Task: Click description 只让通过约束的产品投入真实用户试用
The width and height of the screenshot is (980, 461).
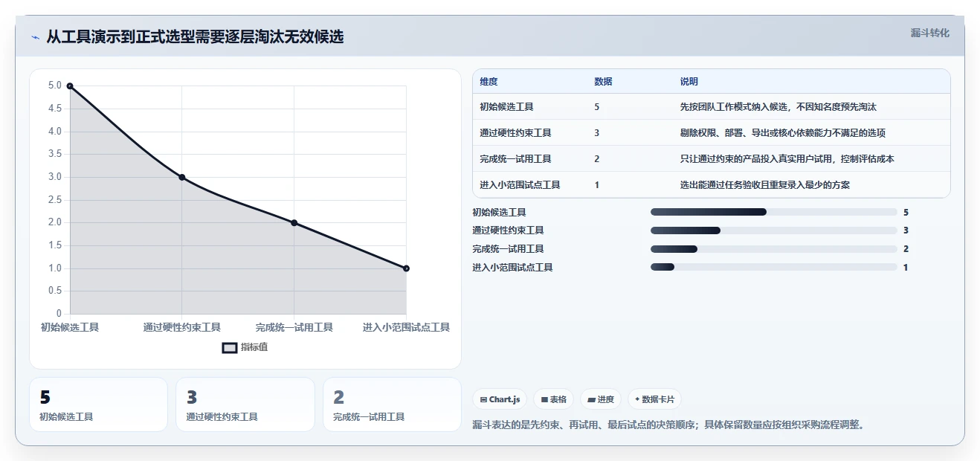Action: [787, 159]
